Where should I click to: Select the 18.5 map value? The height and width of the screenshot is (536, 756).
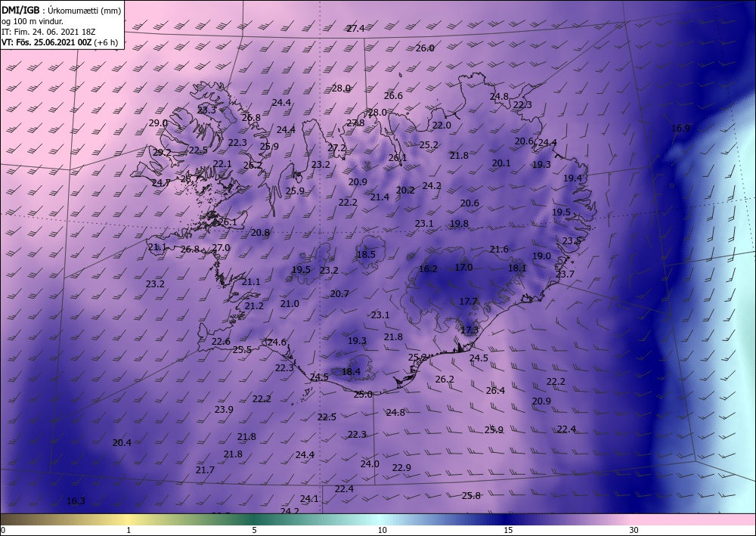(x=366, y=255)
